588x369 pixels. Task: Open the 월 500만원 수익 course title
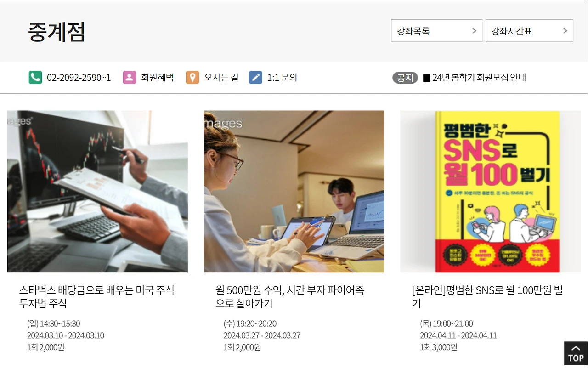[290, 297]
